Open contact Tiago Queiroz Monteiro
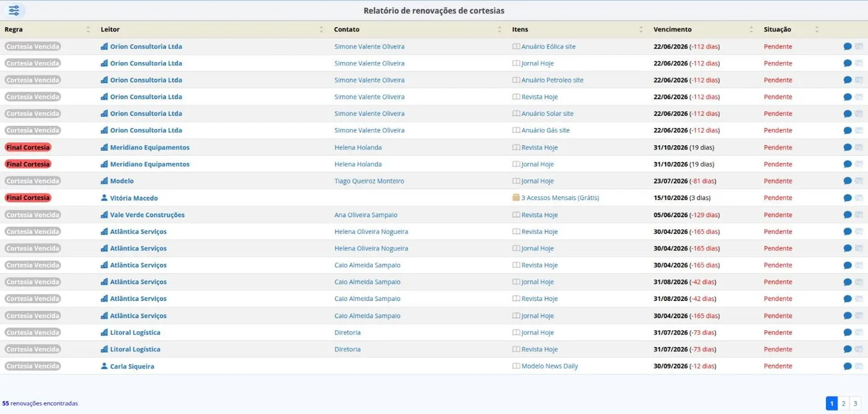 coord(369,181)
